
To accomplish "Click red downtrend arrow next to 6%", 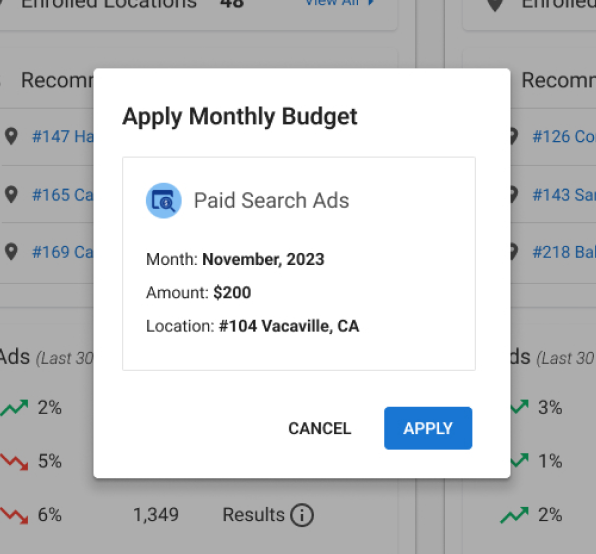I will (14, 516).
